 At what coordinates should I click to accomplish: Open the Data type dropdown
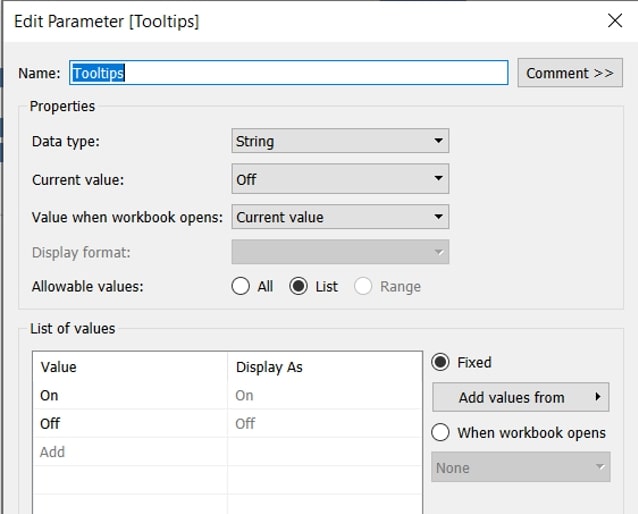tap(340, 141)
